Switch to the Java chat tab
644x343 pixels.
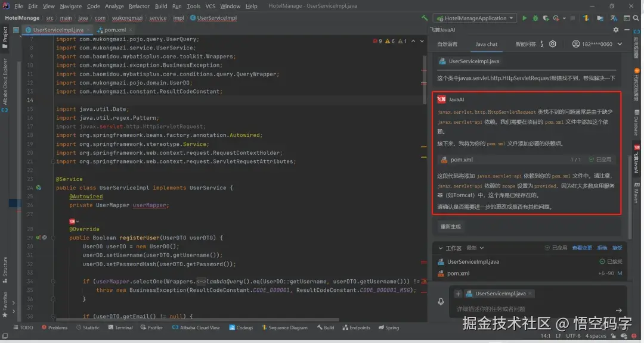coord(487,44)
